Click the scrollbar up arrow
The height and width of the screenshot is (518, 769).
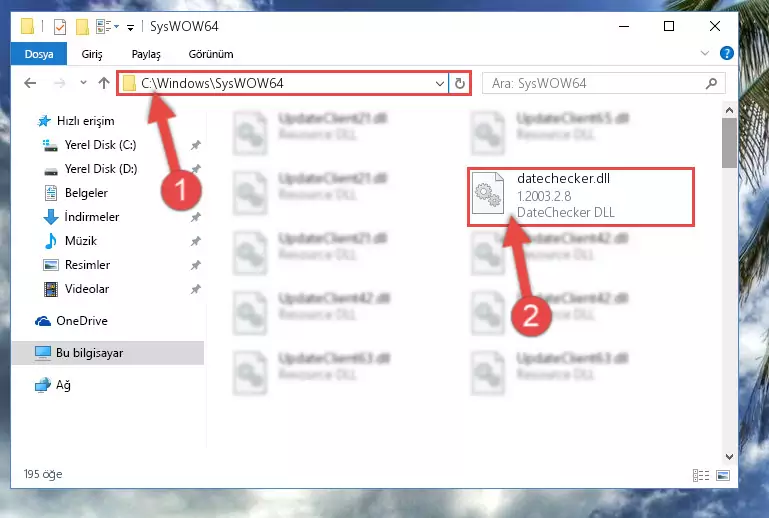729,110
